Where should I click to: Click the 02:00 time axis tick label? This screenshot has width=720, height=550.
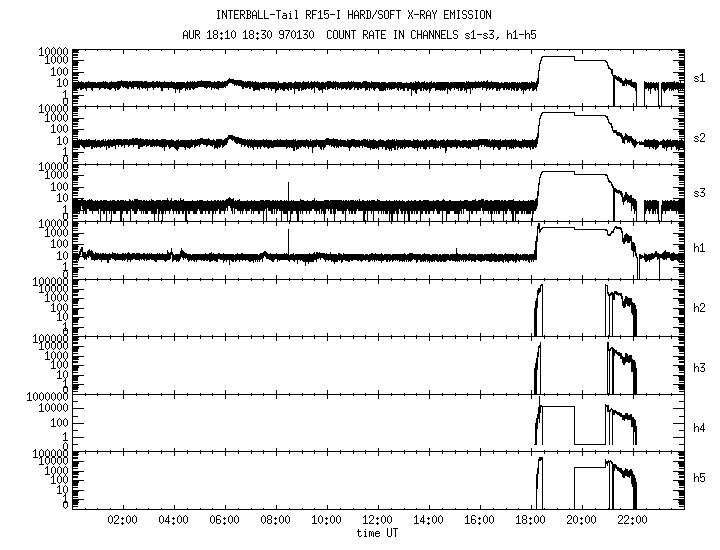click(122, 520)
